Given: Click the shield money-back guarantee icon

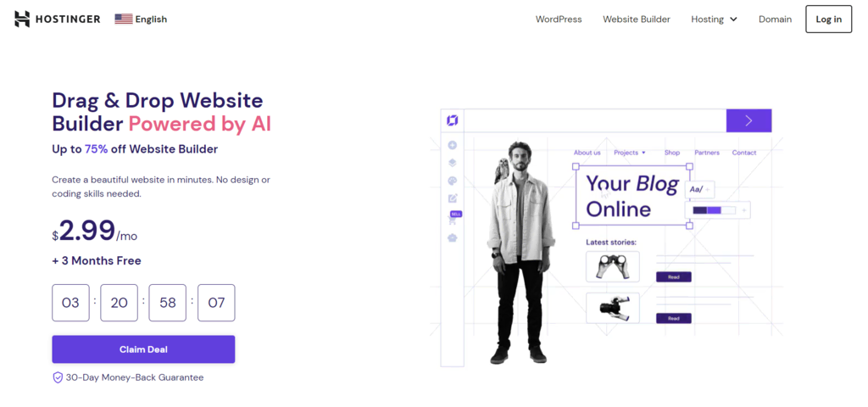Looking at the screenshot, I should coord(58,377).
